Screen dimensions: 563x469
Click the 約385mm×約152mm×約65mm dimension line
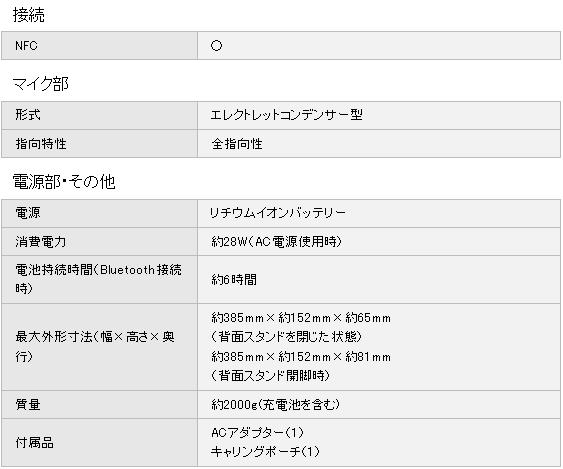(x=301, y=318)
